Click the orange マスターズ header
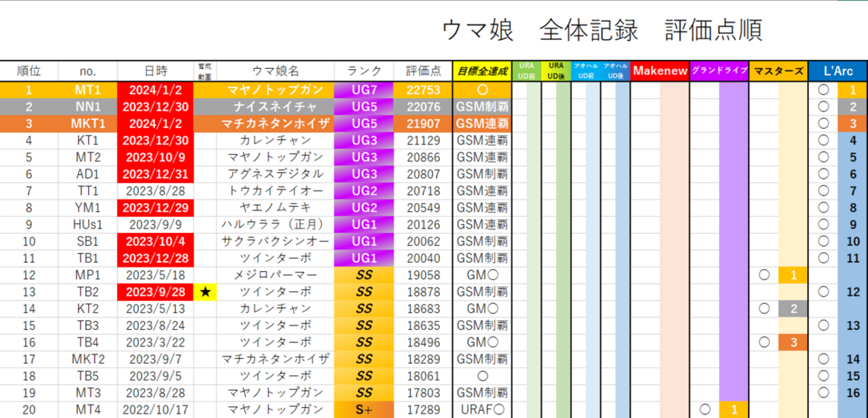Viewport: 868px width, 418px height. tap(778, 71)
